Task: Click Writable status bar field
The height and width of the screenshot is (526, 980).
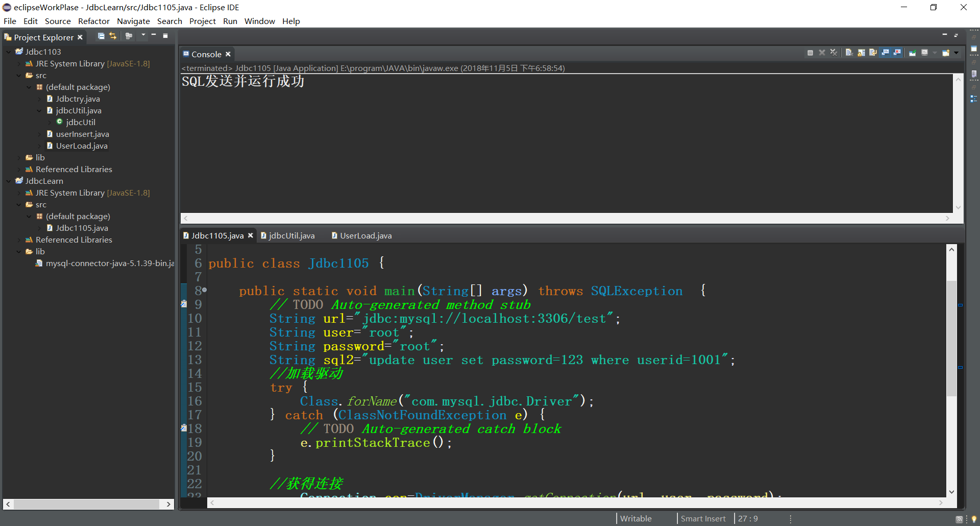Action: pos(635,518)
